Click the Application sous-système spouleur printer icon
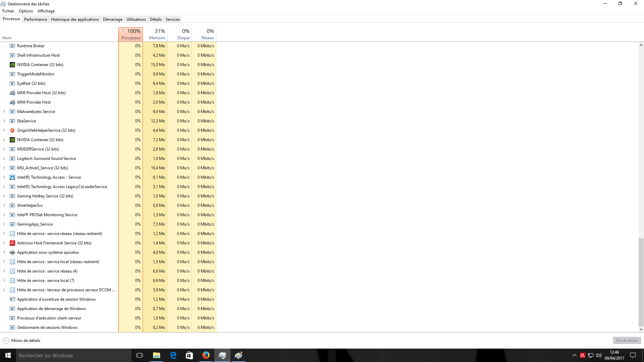 [x=12, y=252]
